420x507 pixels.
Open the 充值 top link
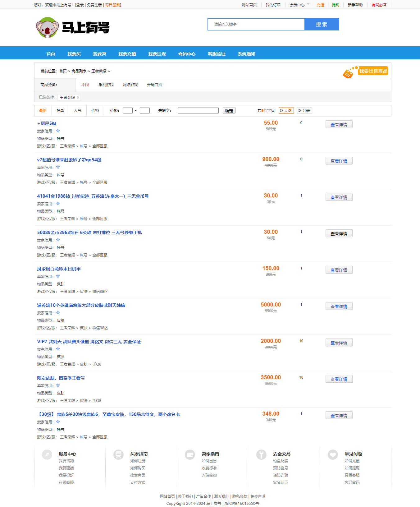point(320,5)
